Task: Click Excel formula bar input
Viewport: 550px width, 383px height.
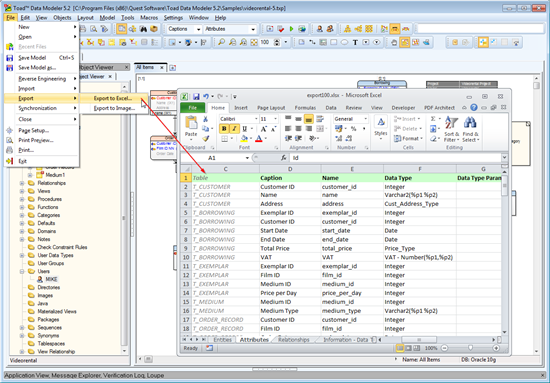Action: [396, 158]
